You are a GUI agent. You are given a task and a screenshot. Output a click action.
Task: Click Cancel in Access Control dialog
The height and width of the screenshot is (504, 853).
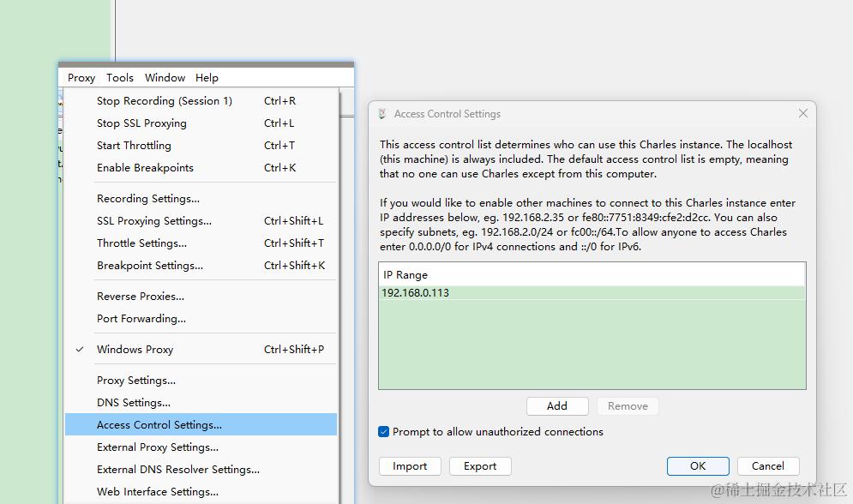(768, 466)
